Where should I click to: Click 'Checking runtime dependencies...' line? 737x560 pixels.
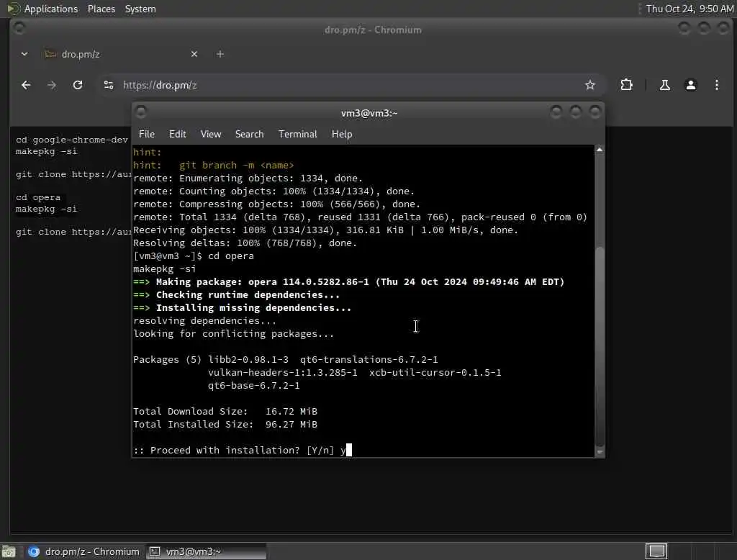tap(236, 295)
